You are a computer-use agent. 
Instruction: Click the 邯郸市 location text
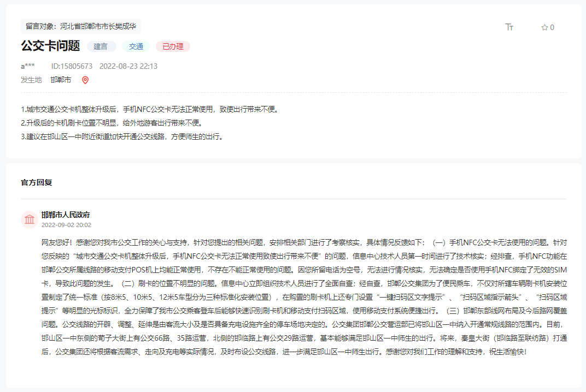pyautogui.click(x=61, y=80)
